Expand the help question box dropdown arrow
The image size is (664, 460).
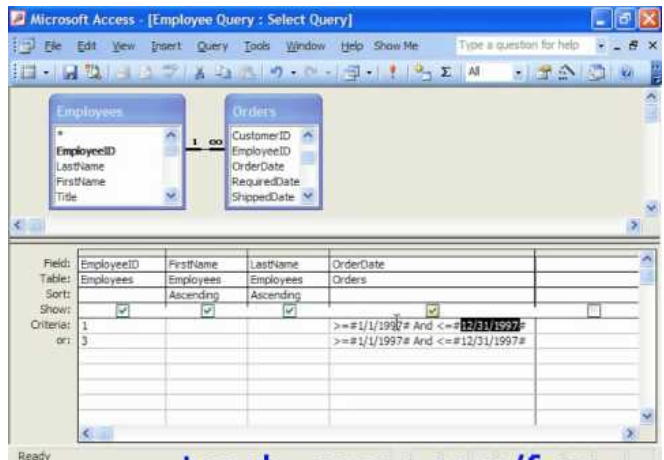click(600, 45)
